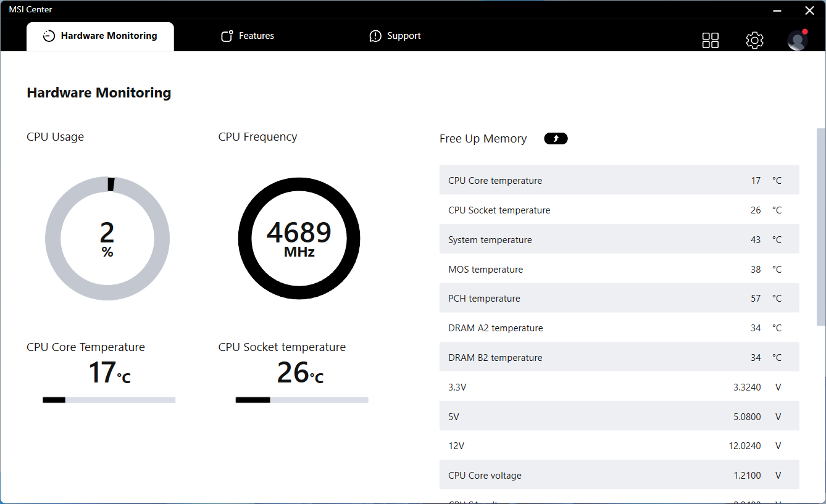The image size is (826, 504).
Task: Click the Support chat bubble icon
Action: 375,36
